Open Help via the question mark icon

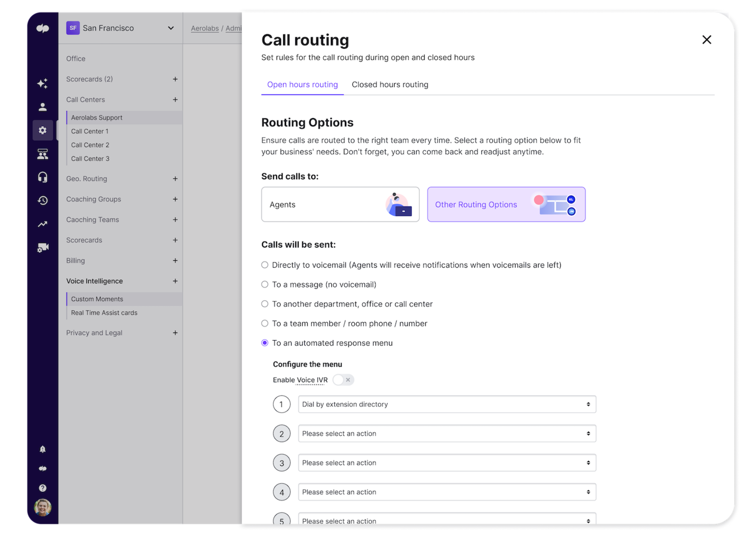pyautogui.click(x=42, y=488)
